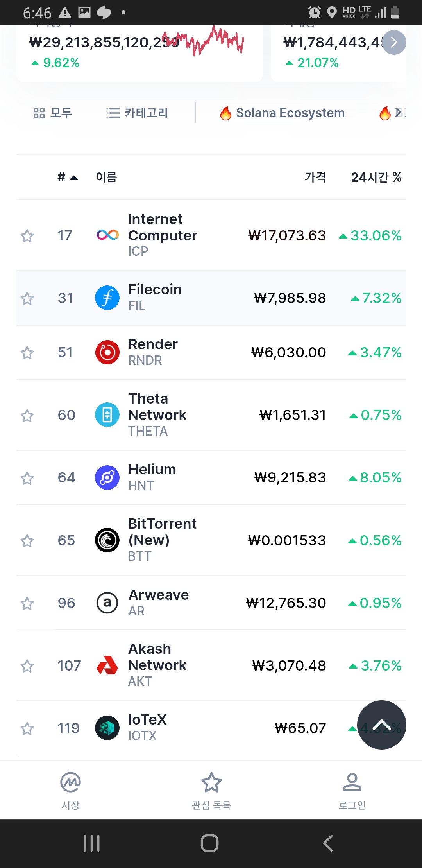Select the Solana Ecosystem filter
The width and height of the screenshot is (422, 868).
tap(282, 113)
